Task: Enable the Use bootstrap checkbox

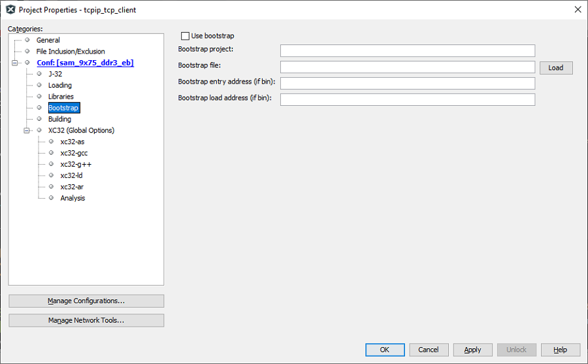Action: pos(185,36)
